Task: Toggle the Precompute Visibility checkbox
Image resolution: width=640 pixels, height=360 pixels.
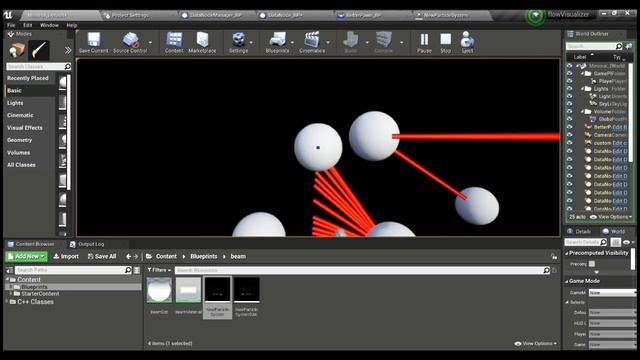Action: pyautogui.click(x=591, y=264)
